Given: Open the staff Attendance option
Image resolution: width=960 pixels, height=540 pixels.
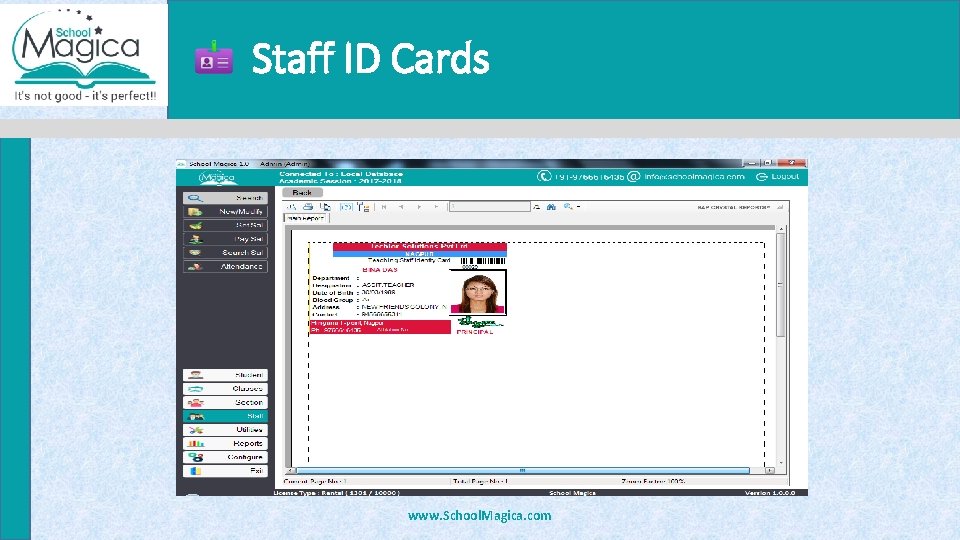Looking at the screenshot, I should 225,266.
